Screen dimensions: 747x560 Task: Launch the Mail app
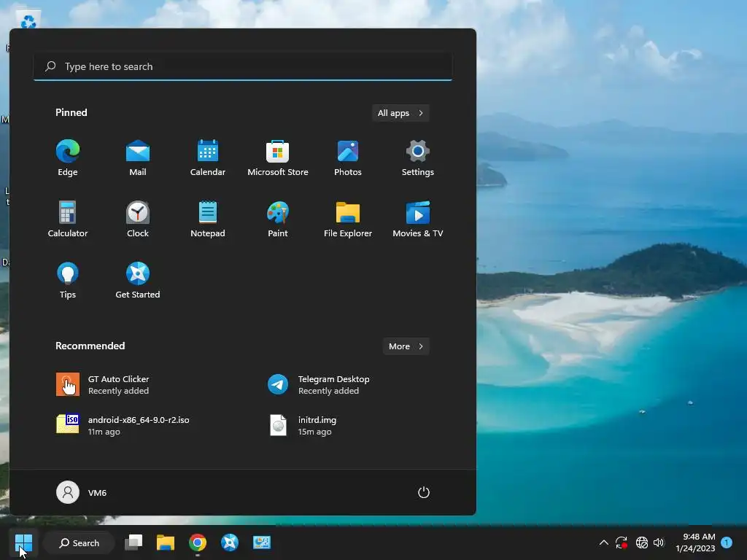click(138, 158)
